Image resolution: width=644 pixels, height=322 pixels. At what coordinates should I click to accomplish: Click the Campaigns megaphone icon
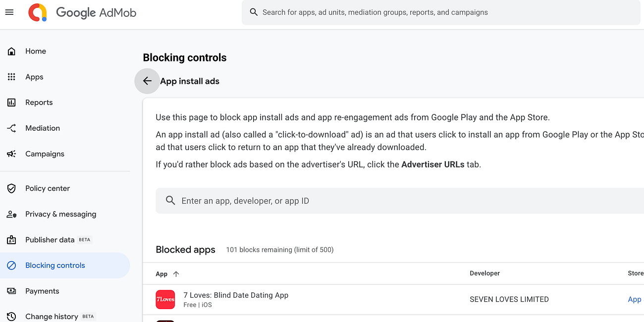tap(11, 154)
